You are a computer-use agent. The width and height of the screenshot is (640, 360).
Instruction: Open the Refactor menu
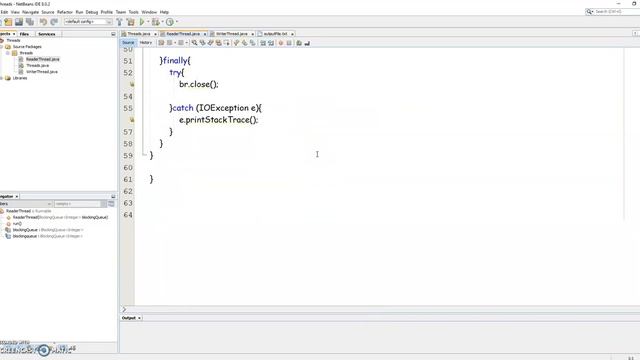tap(64, 12)
